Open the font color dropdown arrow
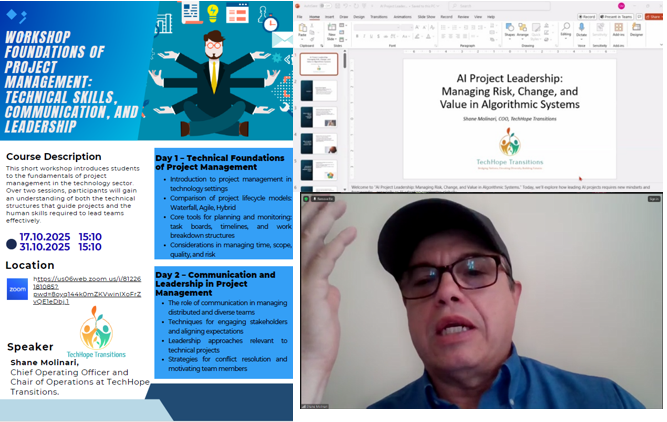Image resolution: width=667 pixels, height=422 pixels. pos(433,37)
